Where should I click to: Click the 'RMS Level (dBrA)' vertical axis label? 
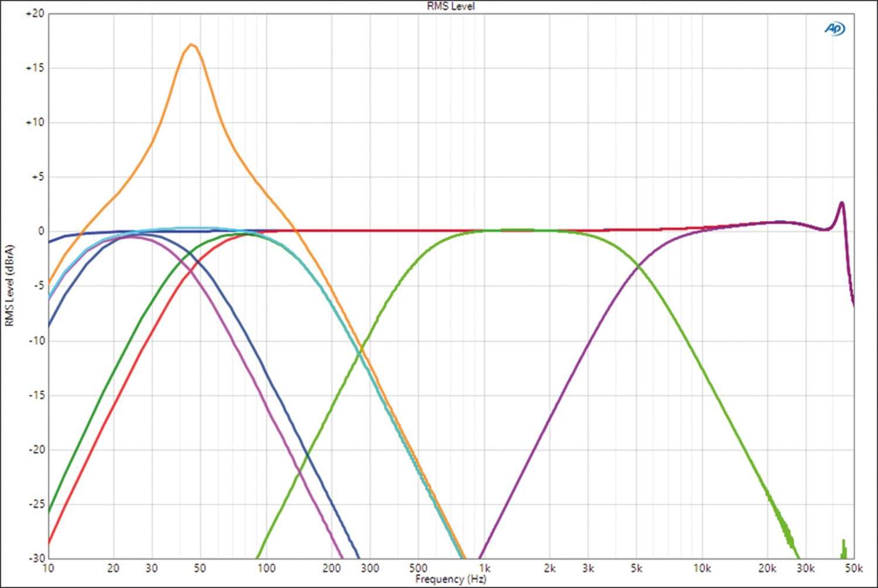tap(9, 286)
